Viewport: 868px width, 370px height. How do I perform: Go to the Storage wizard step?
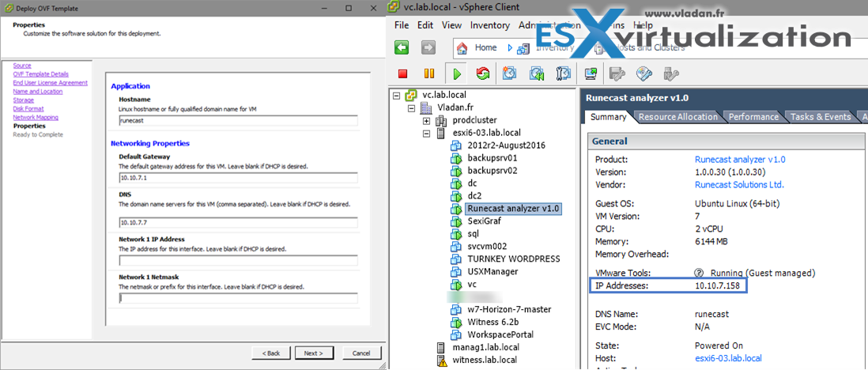coord(23,100)
